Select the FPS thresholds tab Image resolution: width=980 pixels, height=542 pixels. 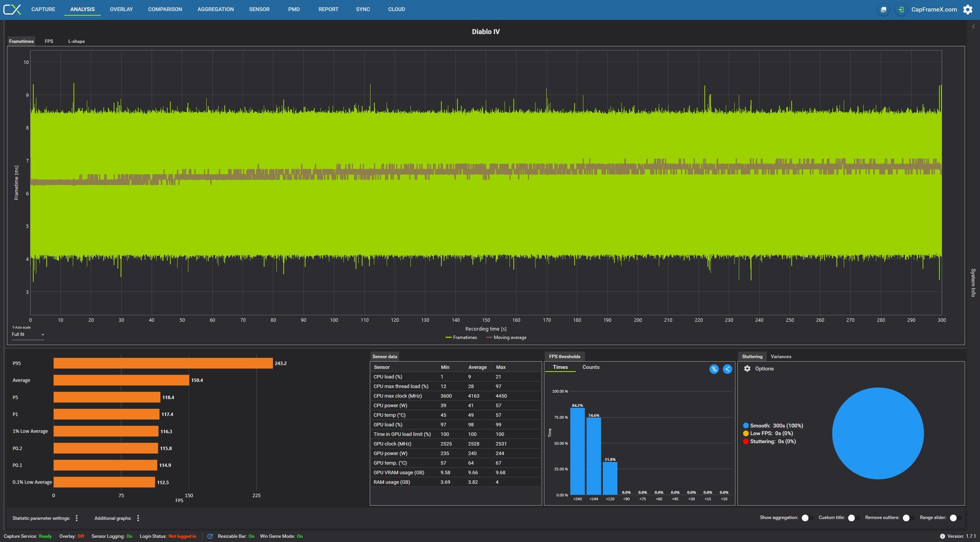point(565,357)
